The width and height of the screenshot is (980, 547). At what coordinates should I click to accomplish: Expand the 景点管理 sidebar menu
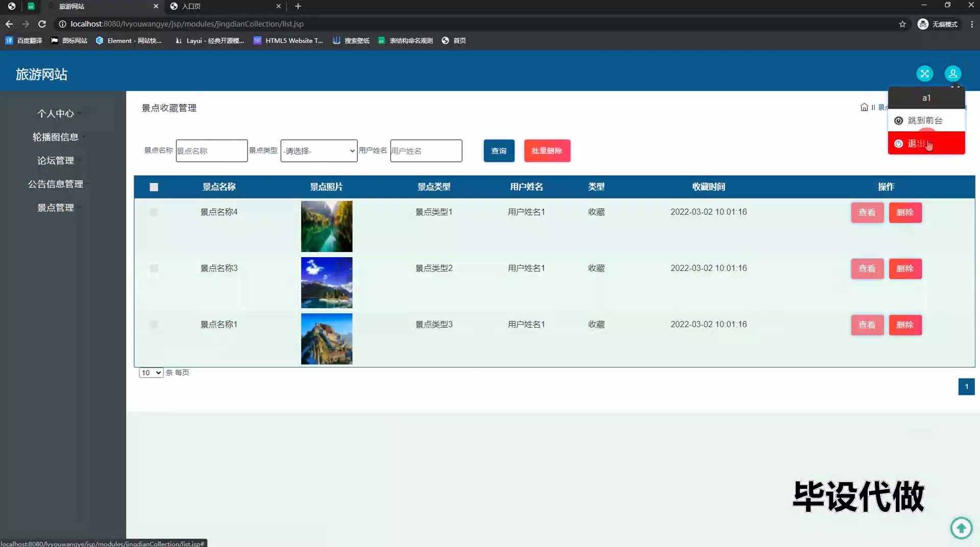point(56,208)
